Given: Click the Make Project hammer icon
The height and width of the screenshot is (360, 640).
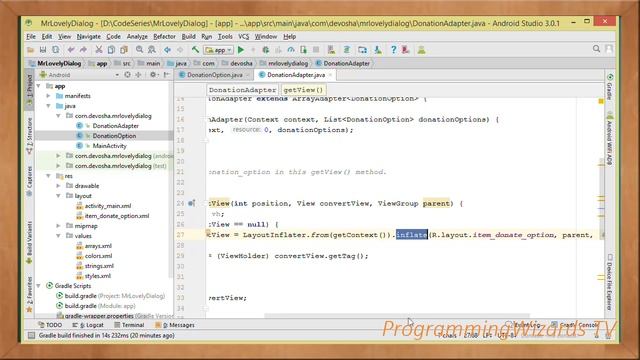Looking at the screenshot, I should pos(196,50).
